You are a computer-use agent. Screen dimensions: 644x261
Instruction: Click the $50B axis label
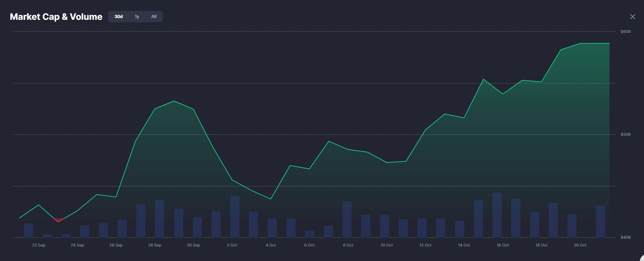[626, 134]
